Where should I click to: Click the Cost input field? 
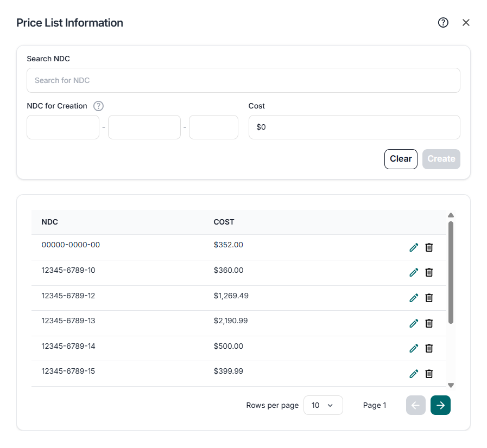click(354, 127)
